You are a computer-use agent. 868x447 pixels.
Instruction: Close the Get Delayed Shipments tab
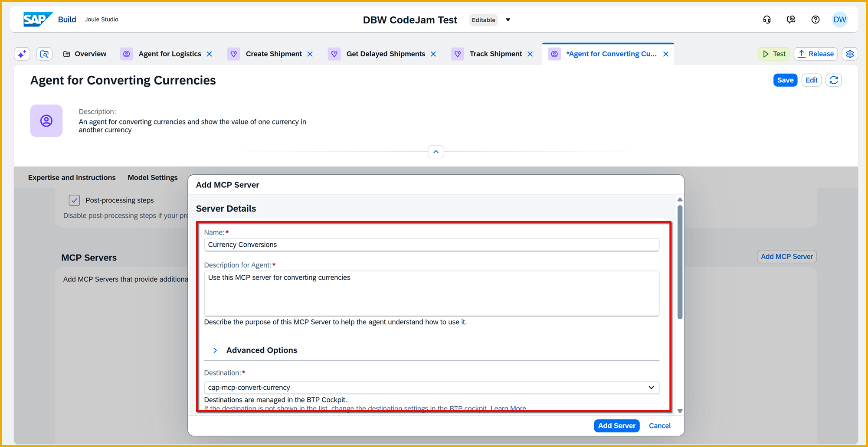tap(433, 54)
